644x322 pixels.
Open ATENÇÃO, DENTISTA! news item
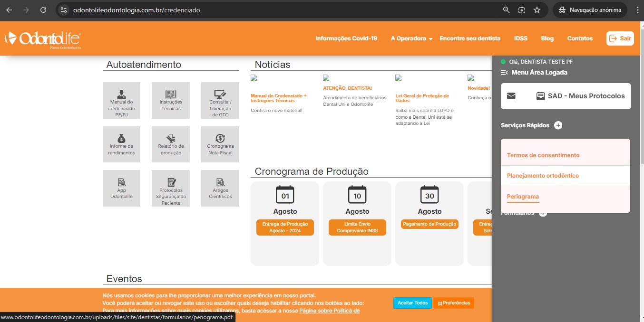347,88
